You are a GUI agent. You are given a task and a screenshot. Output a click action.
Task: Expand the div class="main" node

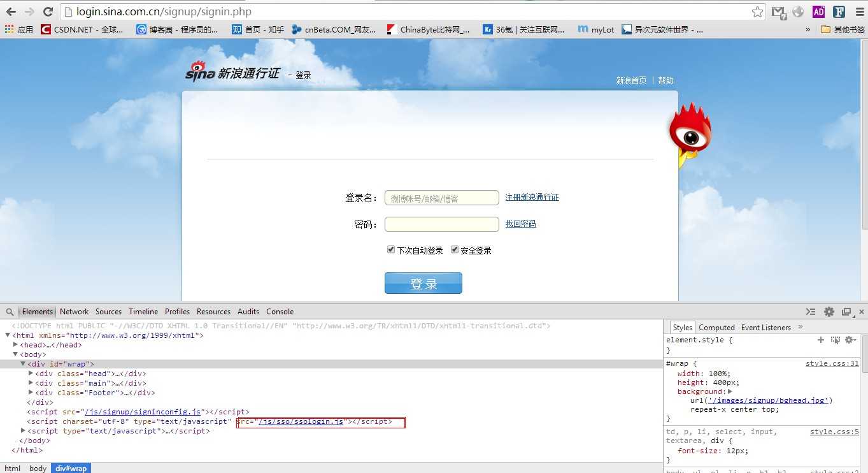(31, 382)
